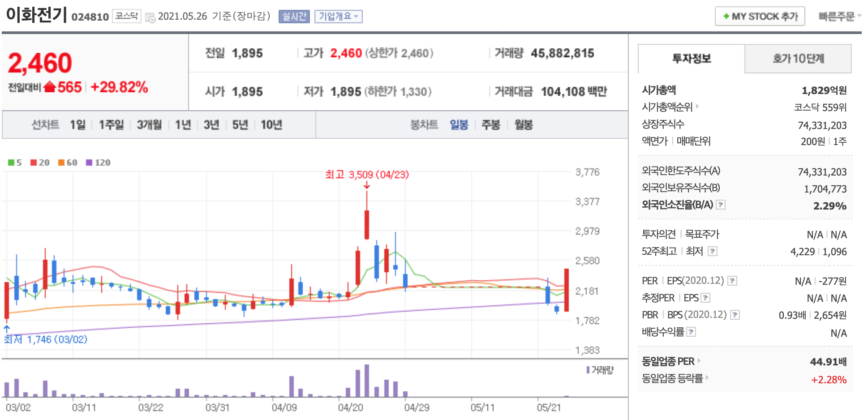Open 빠른주문 dropdown
The height and width of the screenshot is (420, 868).
(840, 17)
